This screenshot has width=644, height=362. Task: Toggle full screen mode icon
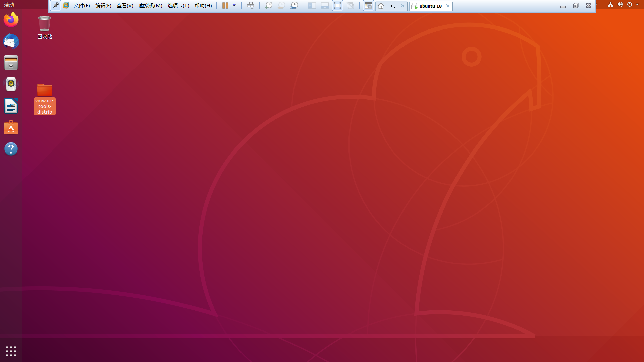coord(337,6)
